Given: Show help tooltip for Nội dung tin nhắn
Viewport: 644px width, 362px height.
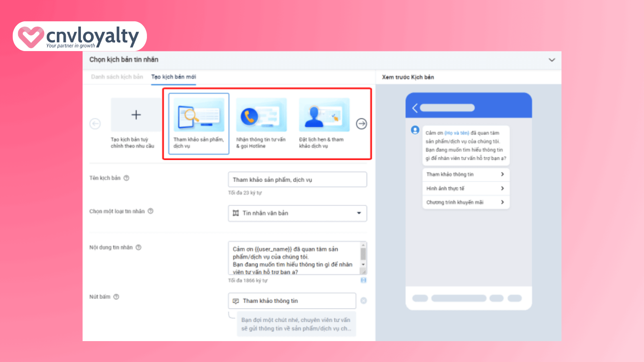Looking at the screenshot, I should click(138, 247).
